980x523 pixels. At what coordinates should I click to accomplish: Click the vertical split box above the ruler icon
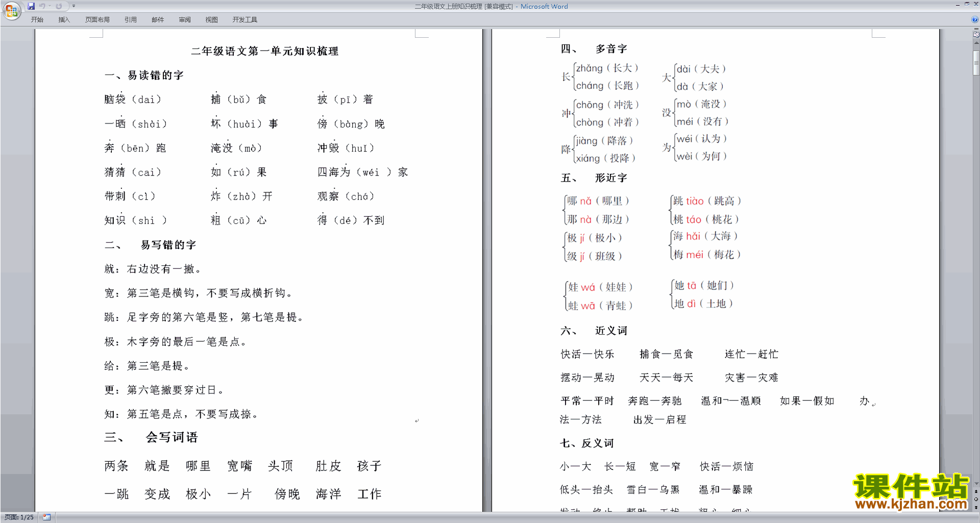tap(976, 30)
